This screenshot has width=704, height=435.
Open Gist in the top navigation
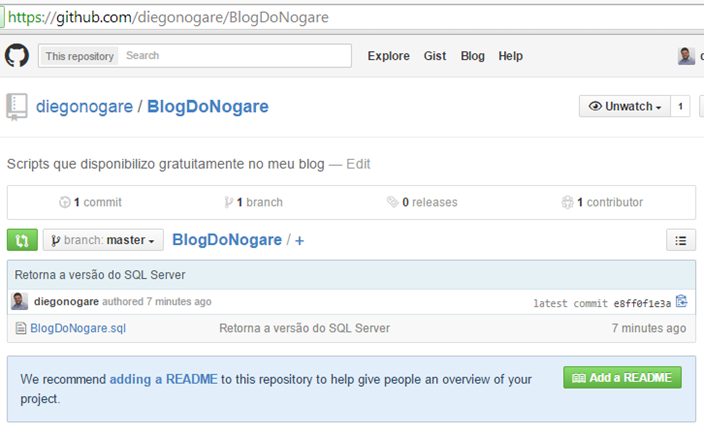point(435,56)
